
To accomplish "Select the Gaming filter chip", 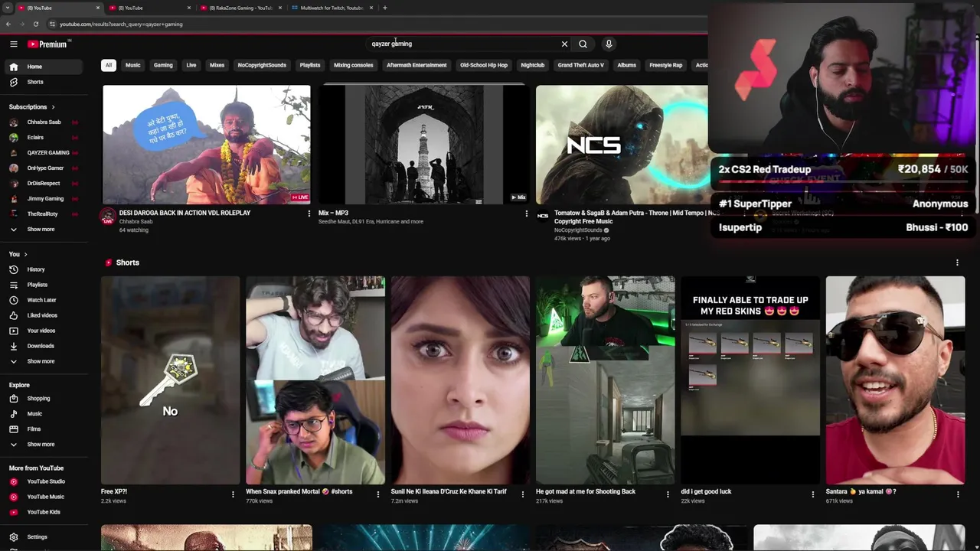I will coord(163,65).
